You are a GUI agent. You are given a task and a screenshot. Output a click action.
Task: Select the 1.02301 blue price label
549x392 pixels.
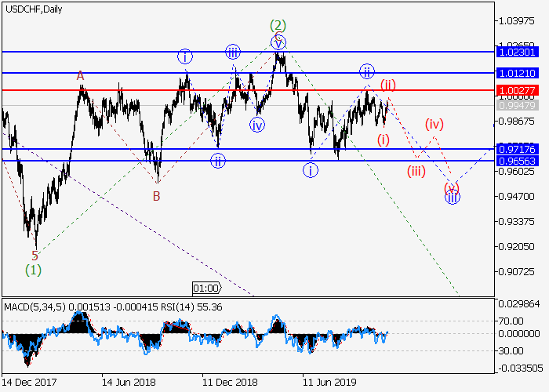click(517, 52)
